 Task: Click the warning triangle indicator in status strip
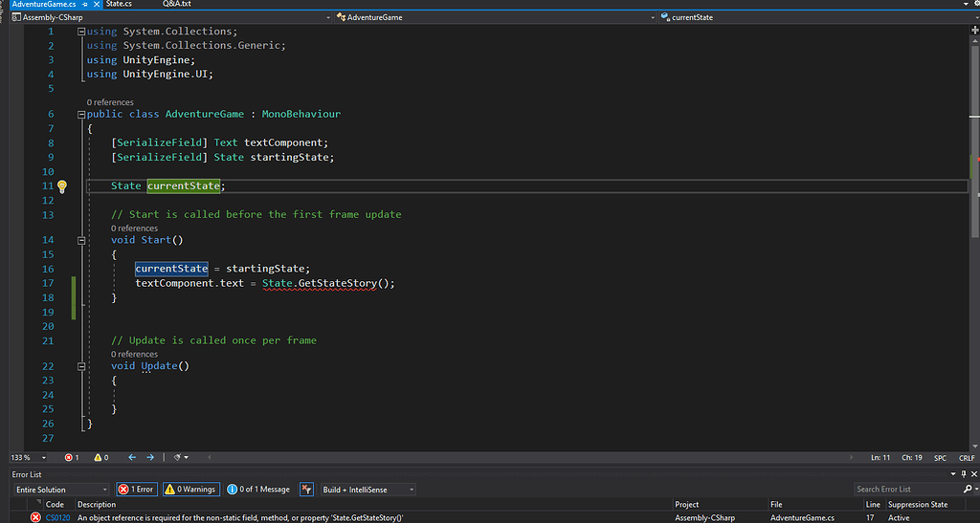pos(100,457)
